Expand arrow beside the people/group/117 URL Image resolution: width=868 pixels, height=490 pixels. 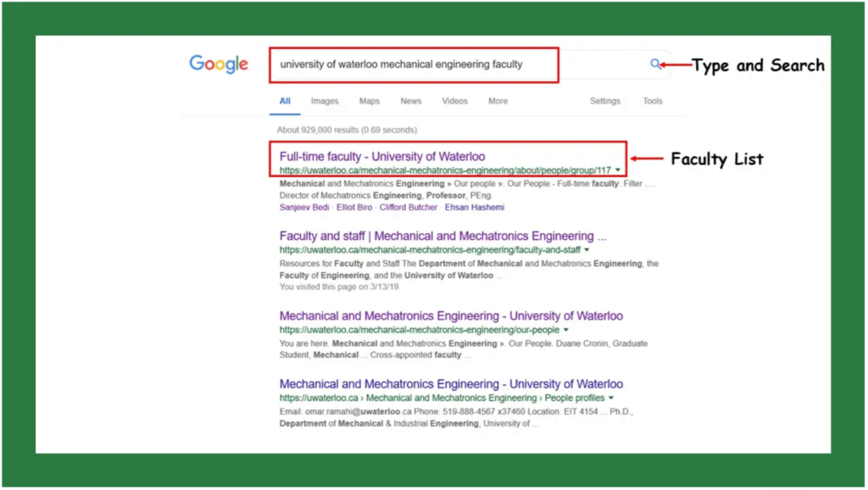click(618, 170)
